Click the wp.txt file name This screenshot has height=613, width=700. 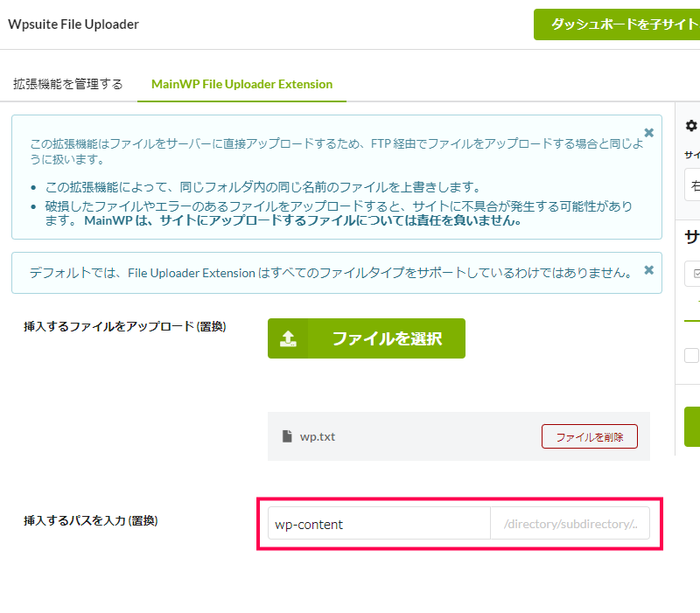pos(318,436)
